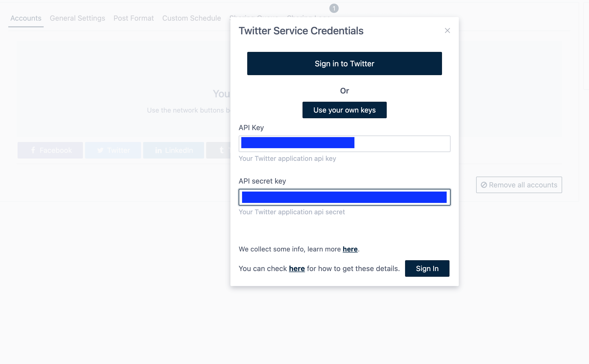Close the Twitter Service Credentials dialog

coord(447,31)
